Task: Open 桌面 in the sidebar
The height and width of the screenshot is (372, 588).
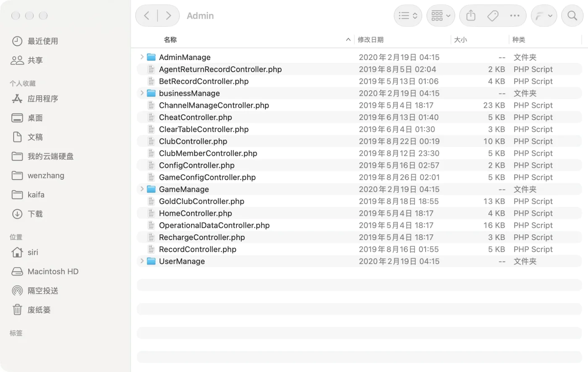Action: pos(27,118)
